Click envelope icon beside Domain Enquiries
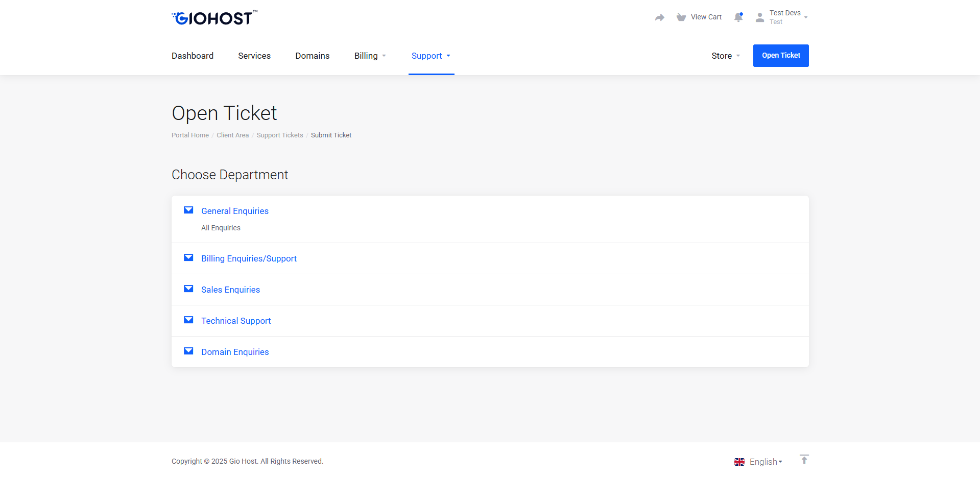The height and width of the screenshot is (477, 980). pos(188,351)
